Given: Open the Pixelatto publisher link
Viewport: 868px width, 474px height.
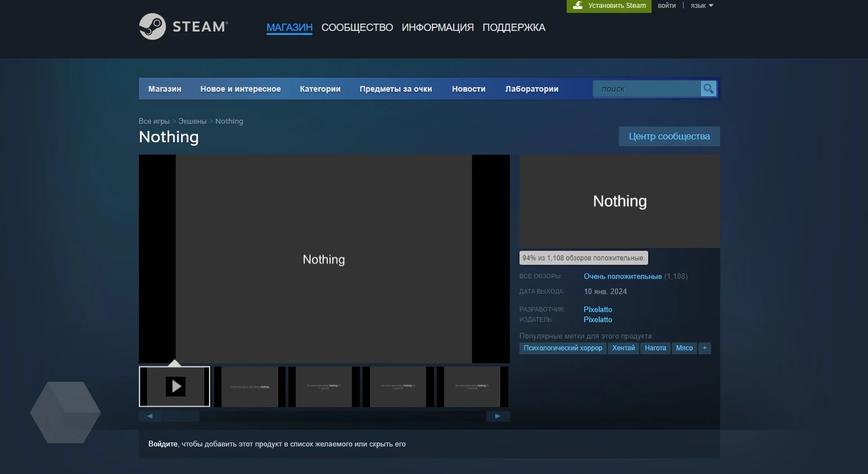Looking at the screenshot, I should [598, 319].
